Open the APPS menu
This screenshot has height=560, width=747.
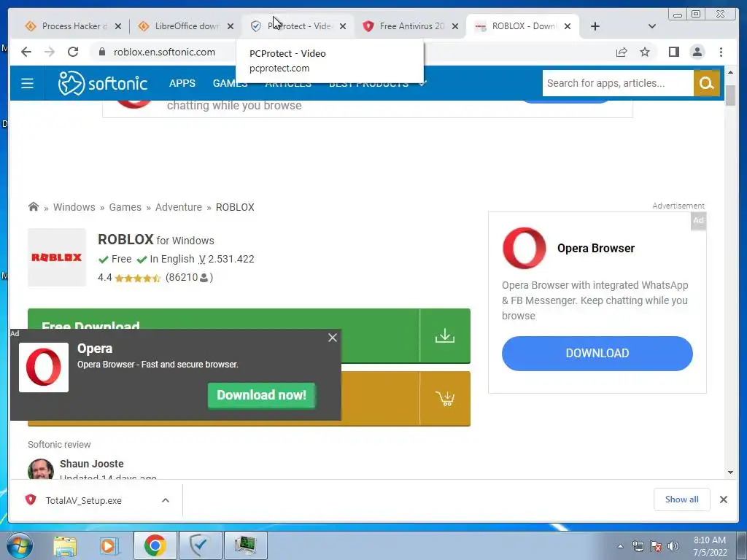pyautogui.click(x=182, y=83)
